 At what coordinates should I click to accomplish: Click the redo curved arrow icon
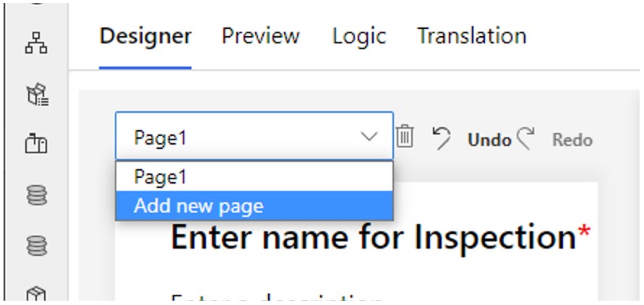coord(525,138)
